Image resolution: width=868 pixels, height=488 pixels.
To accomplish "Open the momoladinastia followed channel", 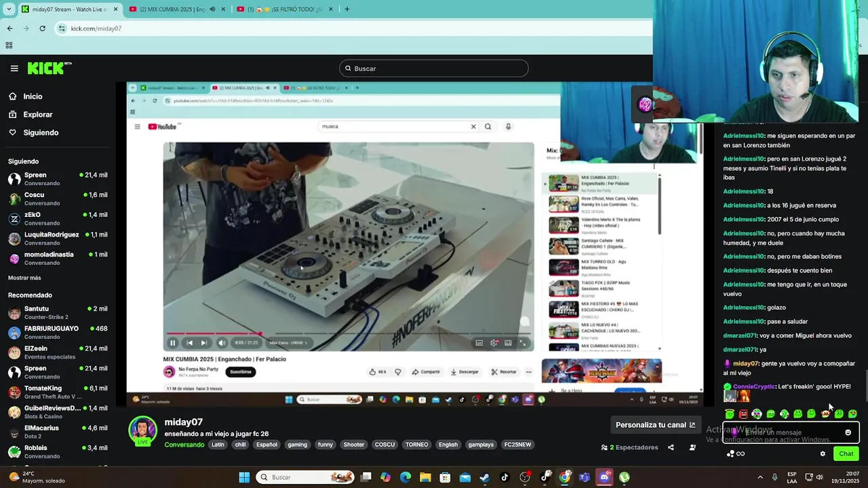I will point(58,258).
